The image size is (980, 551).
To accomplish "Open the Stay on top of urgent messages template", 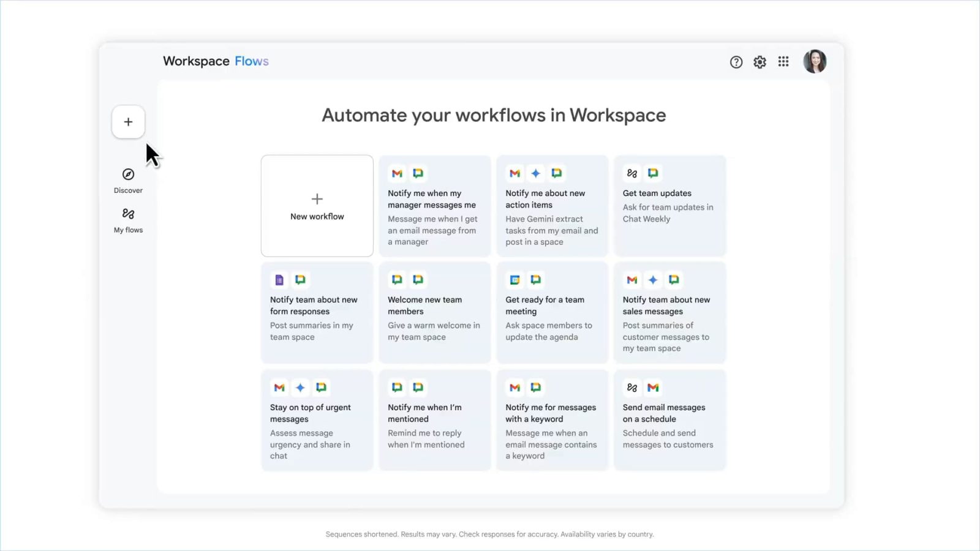I will point(317,419).
